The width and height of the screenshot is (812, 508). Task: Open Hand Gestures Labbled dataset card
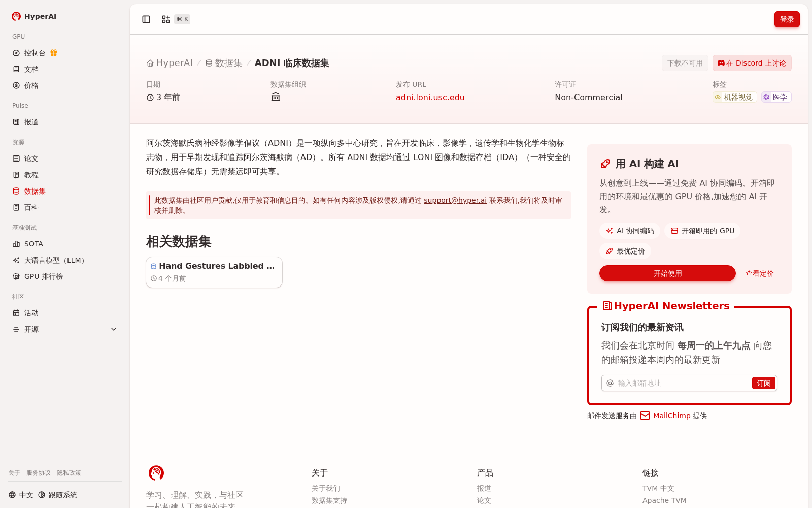pyautogui.click(x=214, y=272)
